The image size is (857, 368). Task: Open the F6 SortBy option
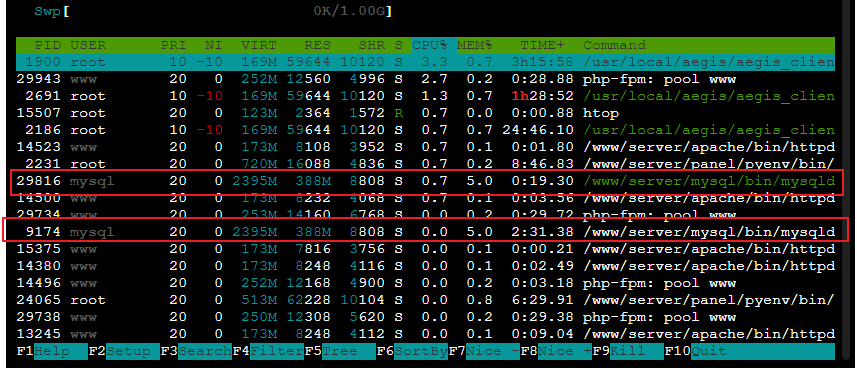point(412,352)
